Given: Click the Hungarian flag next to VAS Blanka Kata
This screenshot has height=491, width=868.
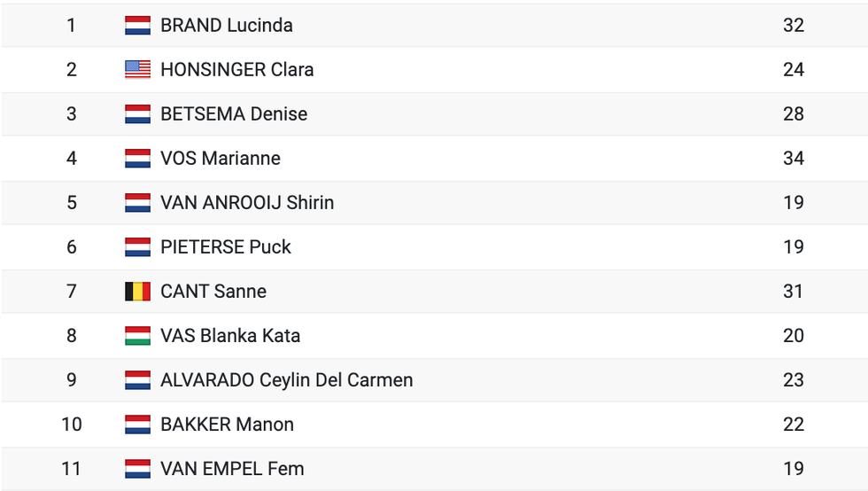Looking at the screenshot, I should click(x=137, y=336).
